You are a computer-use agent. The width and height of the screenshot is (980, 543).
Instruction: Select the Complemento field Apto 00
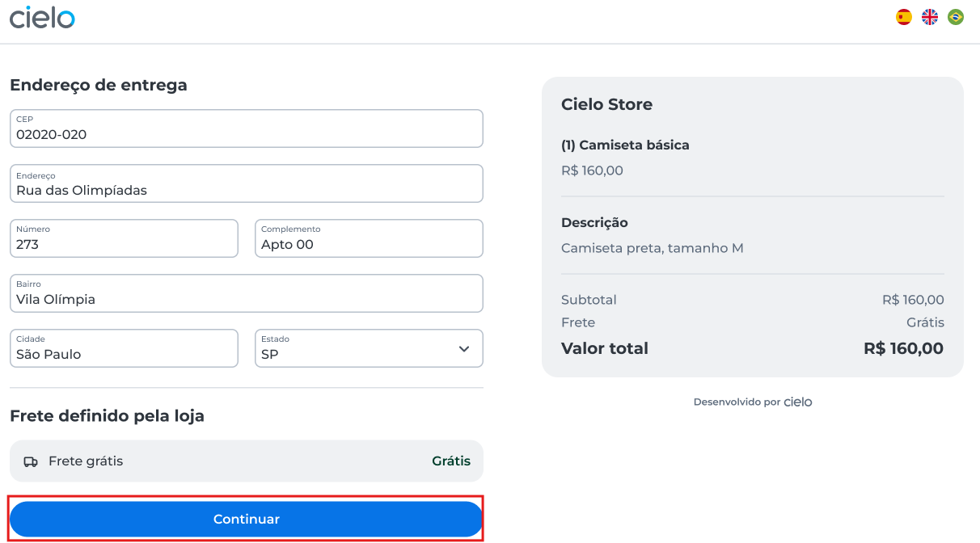(x=369, y=238)
